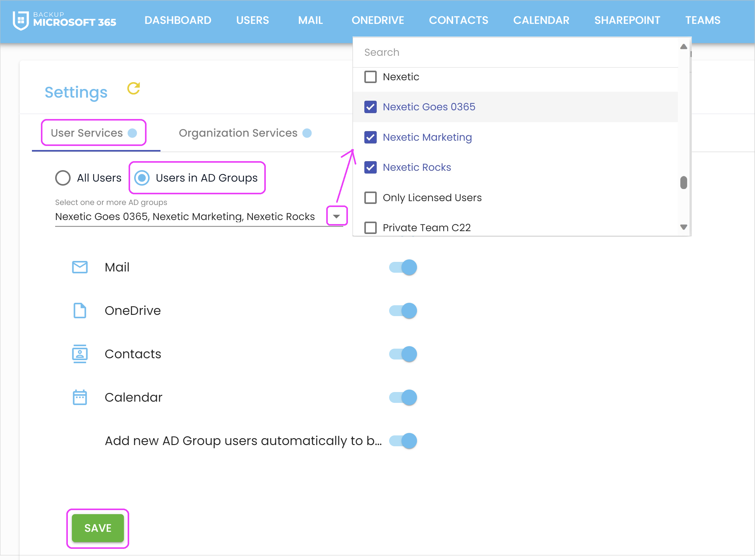This screenshot has height=560, width=755.
Task: Open the Dashboard menu
Action: pos(178,20)
